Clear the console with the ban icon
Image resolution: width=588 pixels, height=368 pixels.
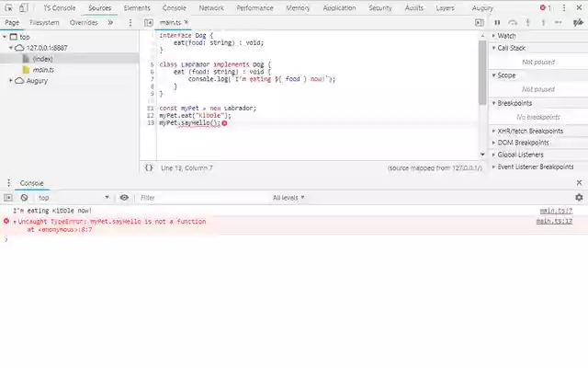(25, 198)
